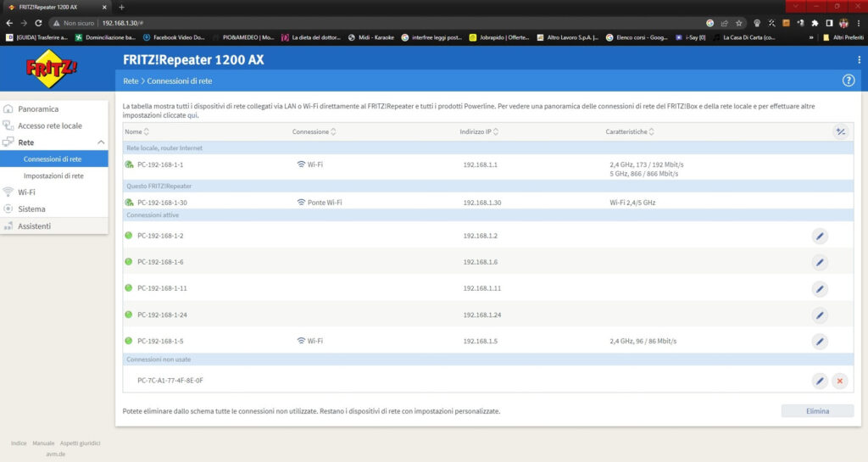This screenshot has height=462, width=868.
Task: Sort table by Indirizzo IP column
Action: point(479,131)
